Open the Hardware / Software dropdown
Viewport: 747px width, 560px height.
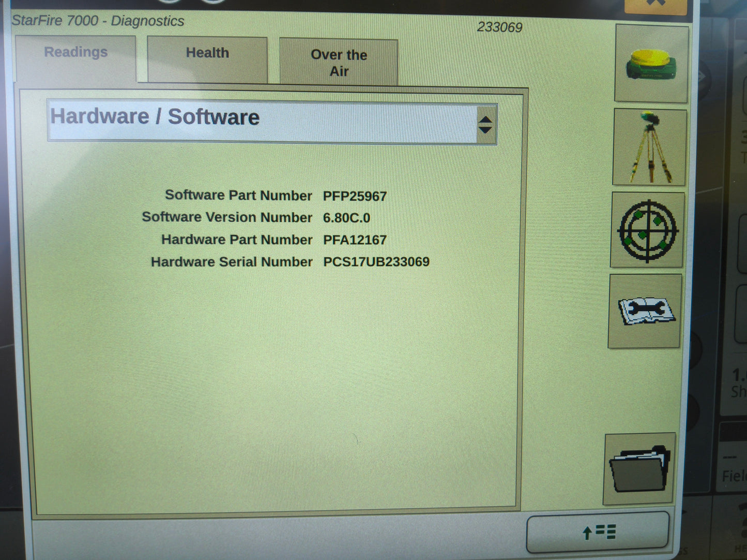[272, 122]
